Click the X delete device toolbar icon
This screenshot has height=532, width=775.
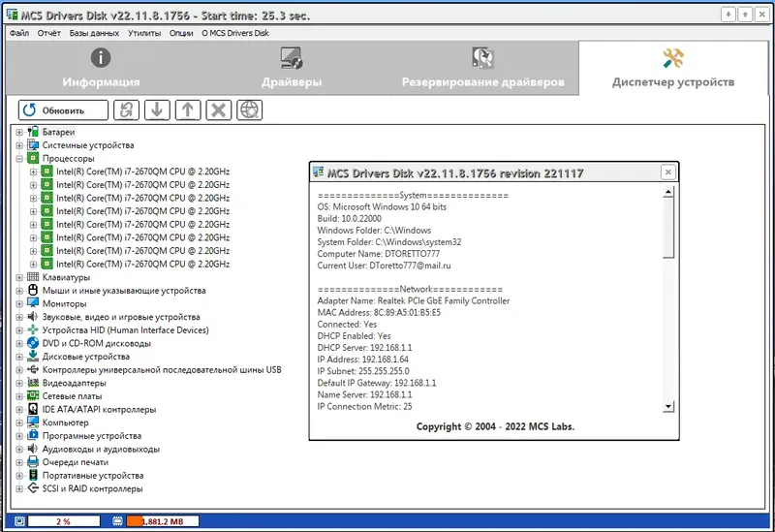[x=219, y=110]
